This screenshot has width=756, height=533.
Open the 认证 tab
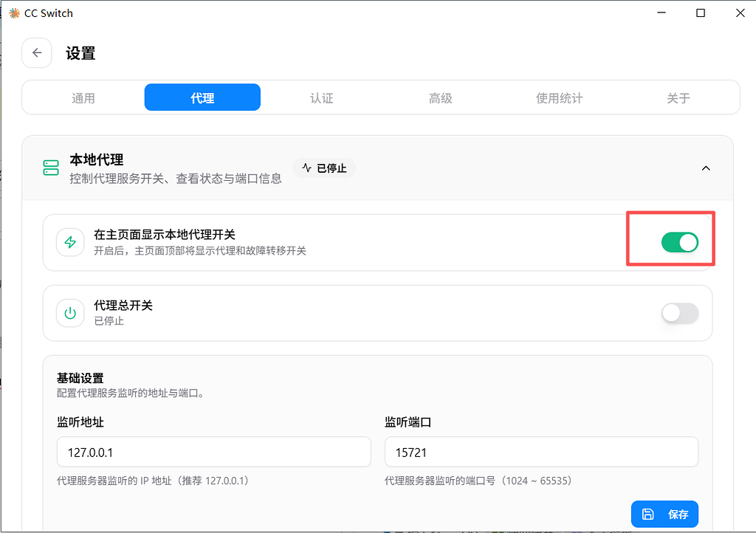coord(322,98)
